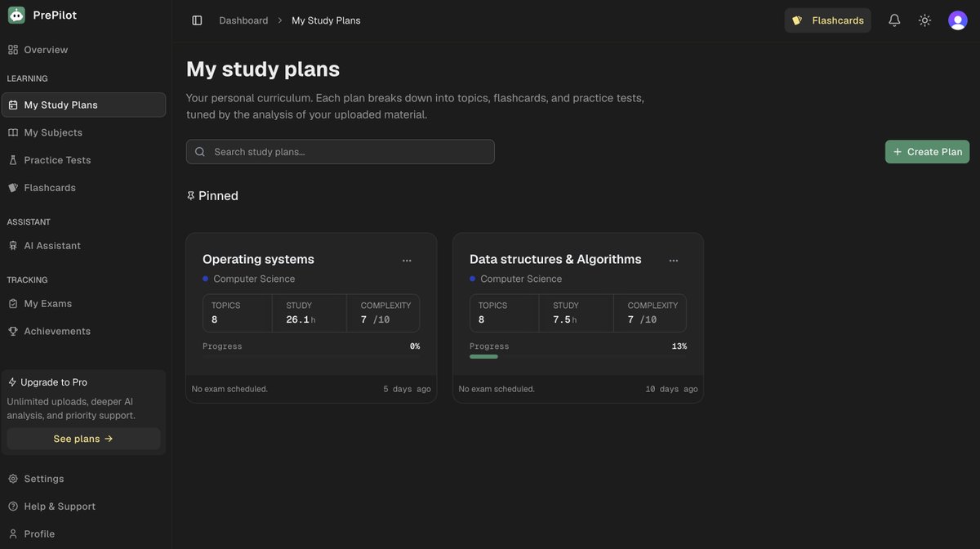Viewport: 980px width, 549px height.
Task: Click Operating systems progress bar
Action: pyautogui.click(x=311, y=357)
